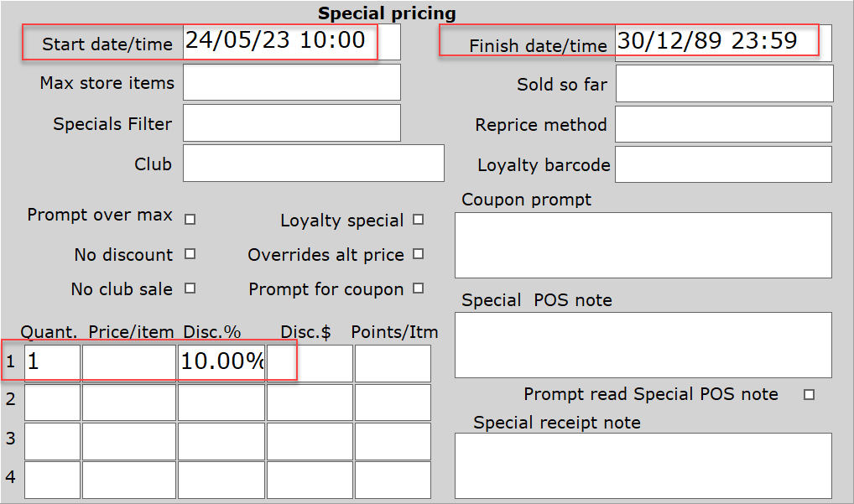Click inside the Sold so far field
Image resolution: width=854 pixels, height=504 pixels.
point(724,82)
